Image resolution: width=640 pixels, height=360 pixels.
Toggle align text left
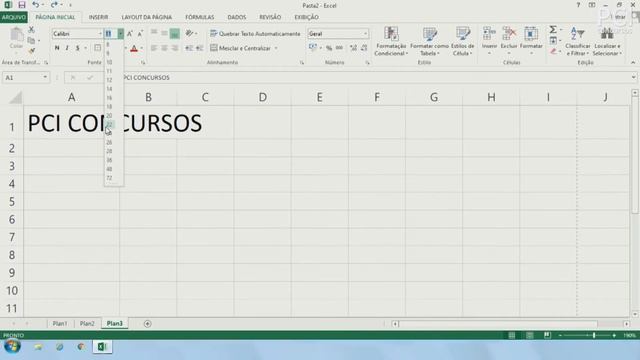(154, 48)
